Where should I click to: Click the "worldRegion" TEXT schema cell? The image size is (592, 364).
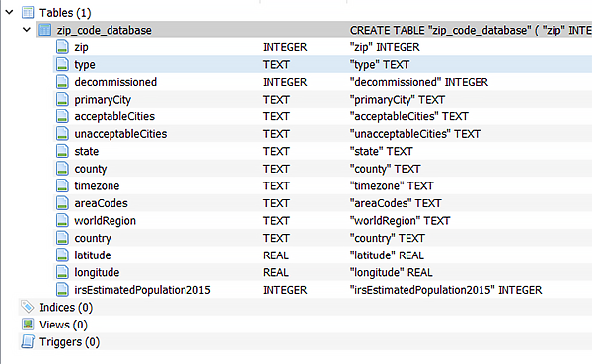pos(401,221)
